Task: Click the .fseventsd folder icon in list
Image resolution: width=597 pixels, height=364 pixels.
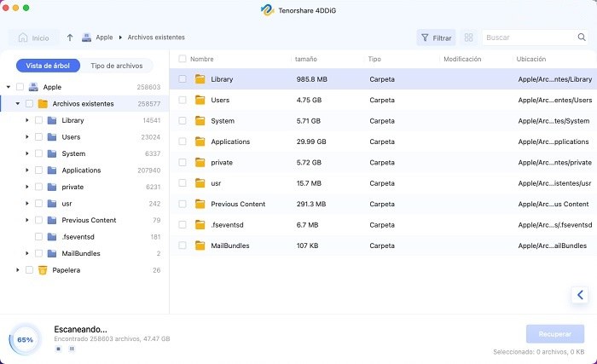Action: coord(200,225)
